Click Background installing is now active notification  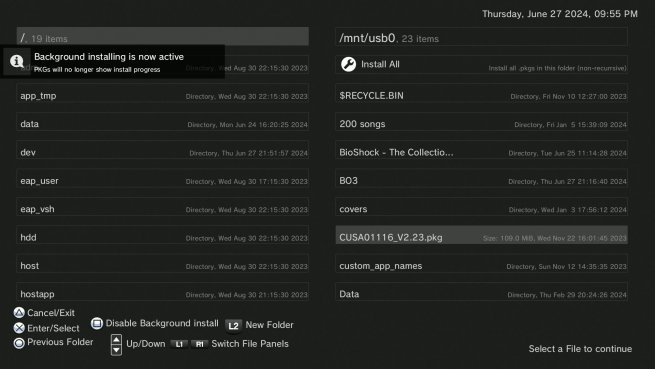tap(113, 61)
